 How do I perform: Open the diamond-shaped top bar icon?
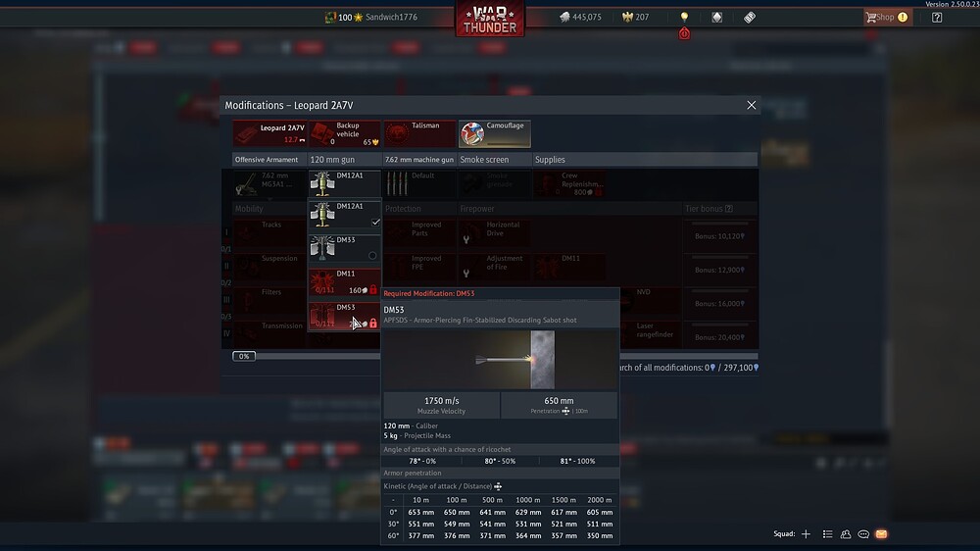click(x=717, y=18)
